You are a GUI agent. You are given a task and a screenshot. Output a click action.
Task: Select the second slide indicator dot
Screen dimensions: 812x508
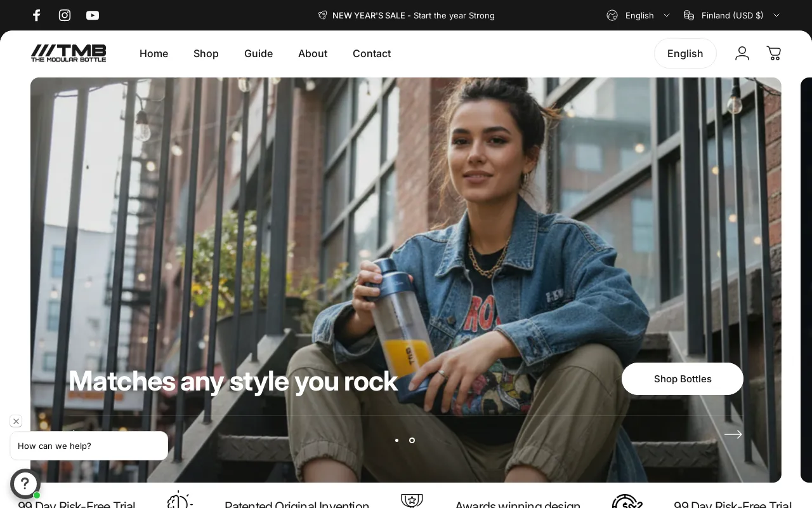pyautogui.click(x=412, y=440)
